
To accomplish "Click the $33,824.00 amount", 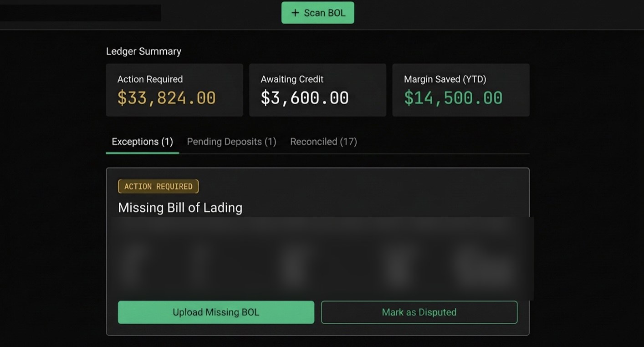I will pyautogui.click(x=166, y=98).
